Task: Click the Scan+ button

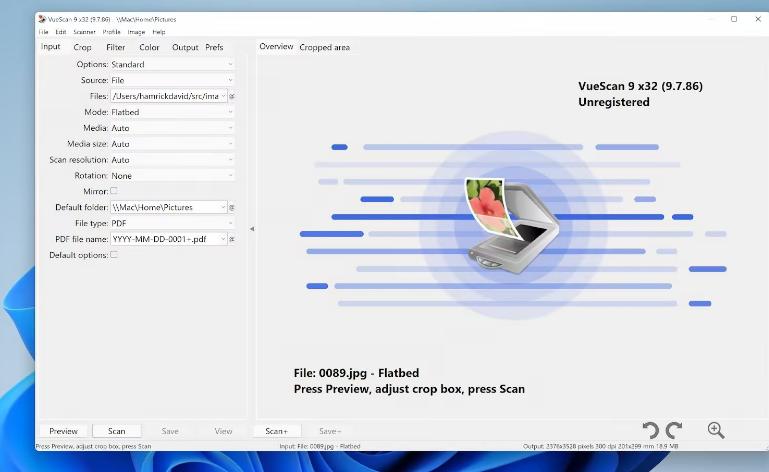Action: 277,431
